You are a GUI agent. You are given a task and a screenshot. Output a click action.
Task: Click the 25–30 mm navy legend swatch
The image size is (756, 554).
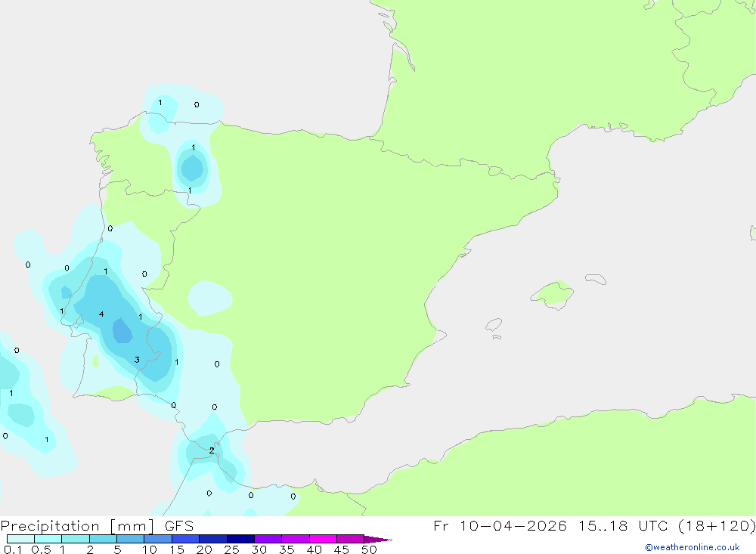pos(240,539)
